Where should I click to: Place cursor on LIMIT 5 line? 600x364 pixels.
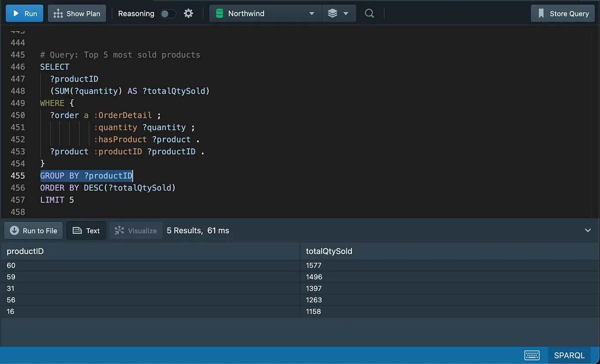coord(57,200)
